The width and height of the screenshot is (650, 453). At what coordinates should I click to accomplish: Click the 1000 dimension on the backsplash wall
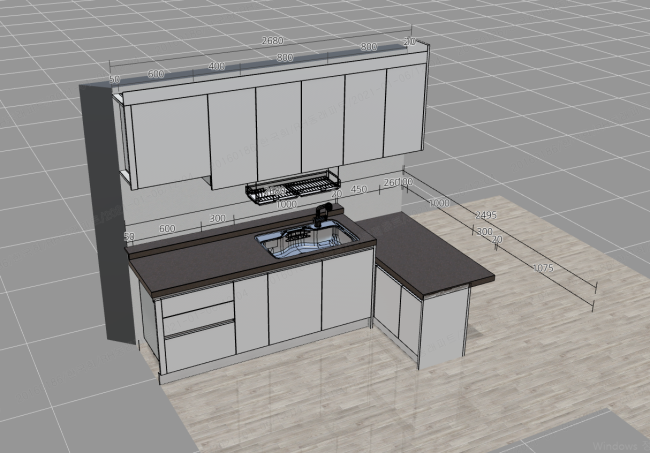tap(286, 204)
